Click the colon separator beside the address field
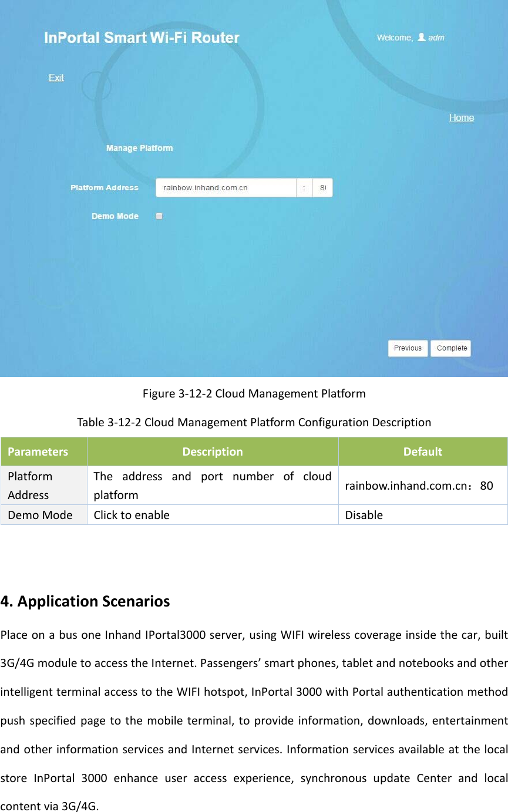The image size is (508, 812). (x=304, y=187)
